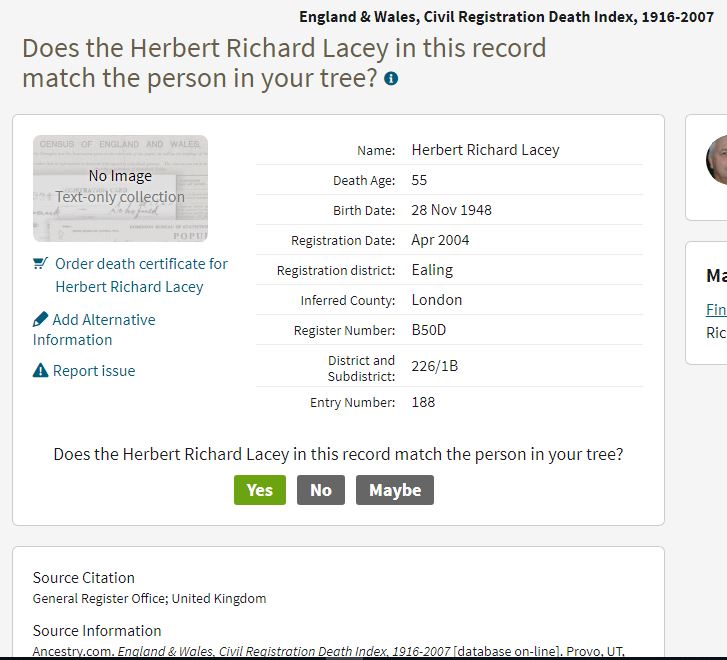Screen dimensions: 727x660
Task: Click the info icon beside the heading
Action: [x=391, y=78]
